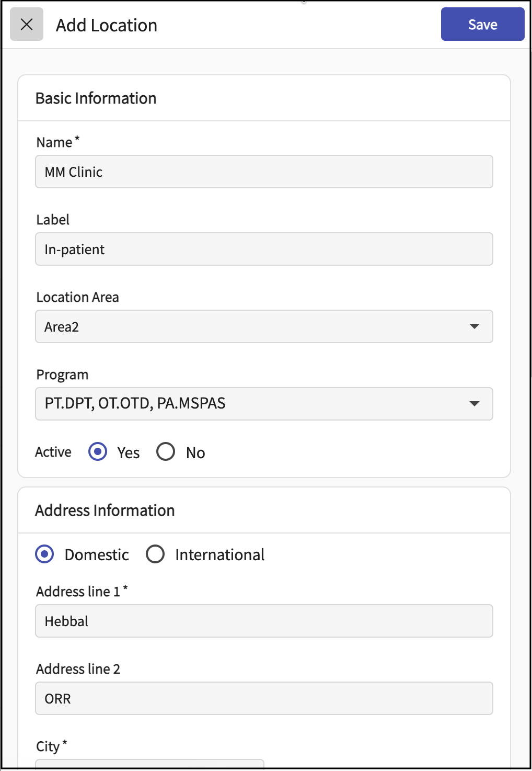Set Active to Yes
Screen dimensions: 532x771
click(x=98, y=452)
